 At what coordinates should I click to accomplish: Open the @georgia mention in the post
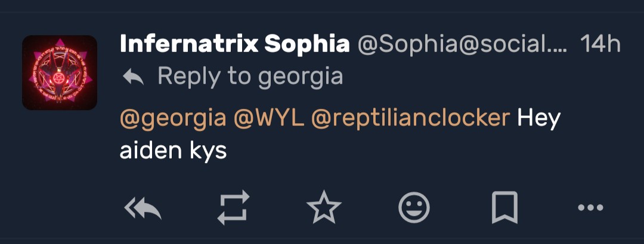(x=173, y=118)
